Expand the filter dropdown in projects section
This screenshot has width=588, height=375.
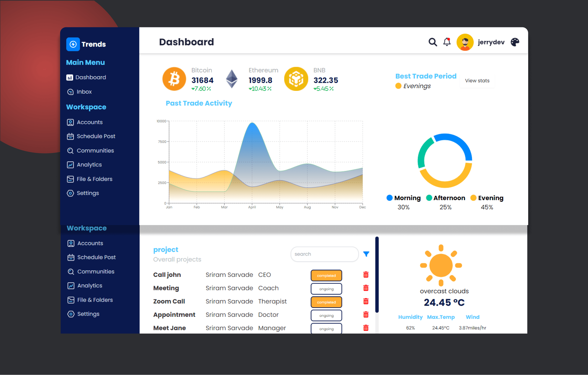coord(366,254)
